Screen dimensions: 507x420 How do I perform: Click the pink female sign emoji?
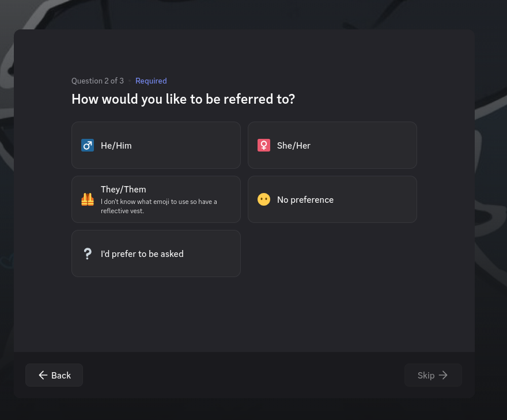coord(264,145)
